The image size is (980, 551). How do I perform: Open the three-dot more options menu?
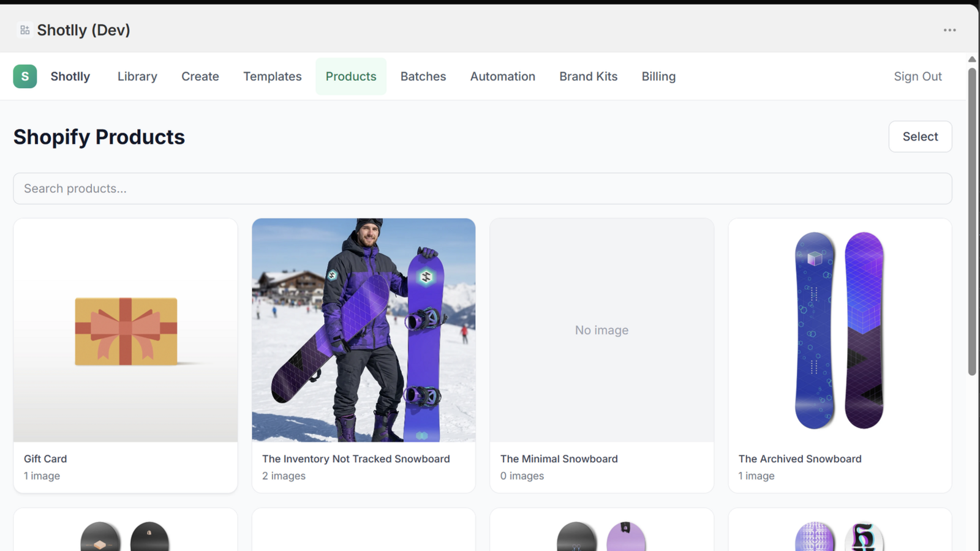coord(949,30)
